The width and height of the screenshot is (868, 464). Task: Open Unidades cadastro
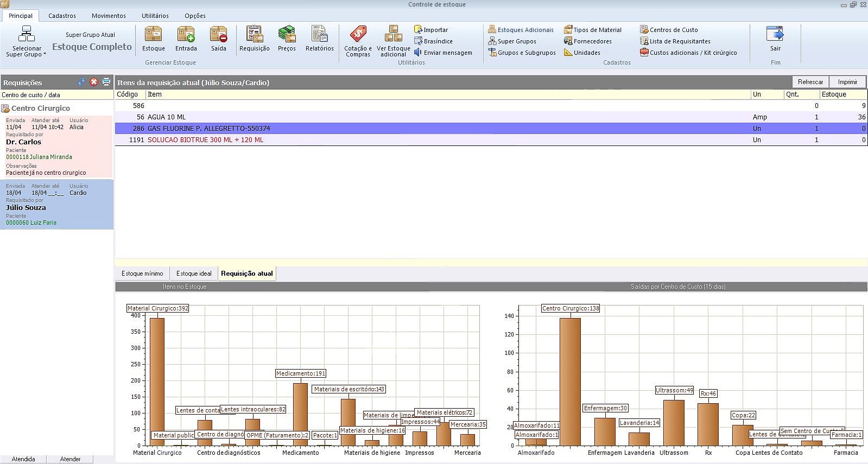[x=582, y=53]
